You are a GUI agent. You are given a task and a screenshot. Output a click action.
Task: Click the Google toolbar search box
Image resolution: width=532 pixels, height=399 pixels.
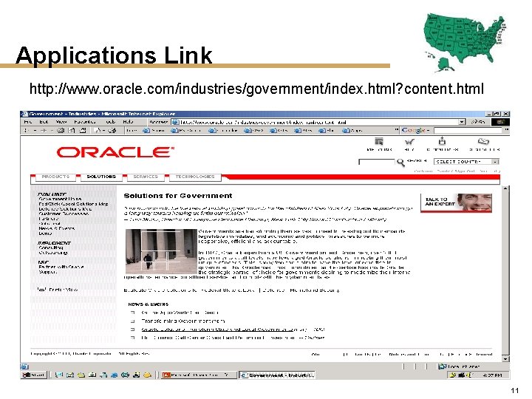coord(468,130)
